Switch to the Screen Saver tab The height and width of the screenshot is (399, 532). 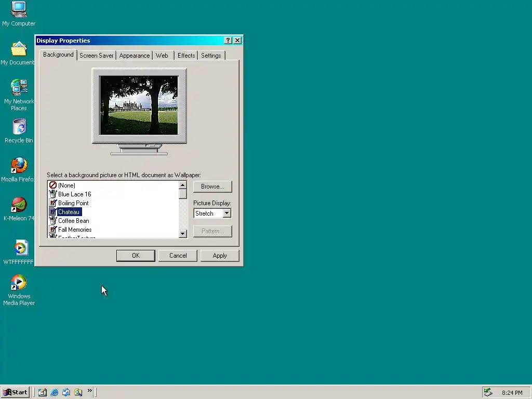click(x=96, y=55)
